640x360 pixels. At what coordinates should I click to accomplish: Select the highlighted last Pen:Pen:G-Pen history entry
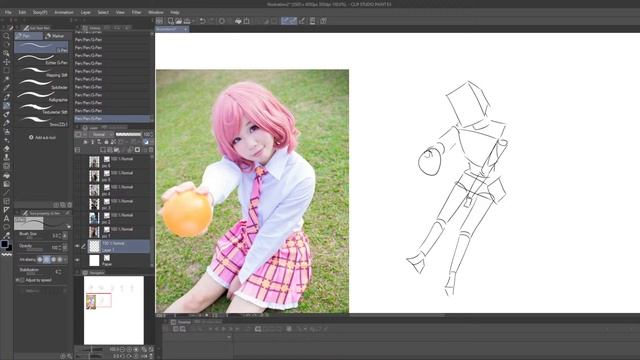tap(112, 118)
